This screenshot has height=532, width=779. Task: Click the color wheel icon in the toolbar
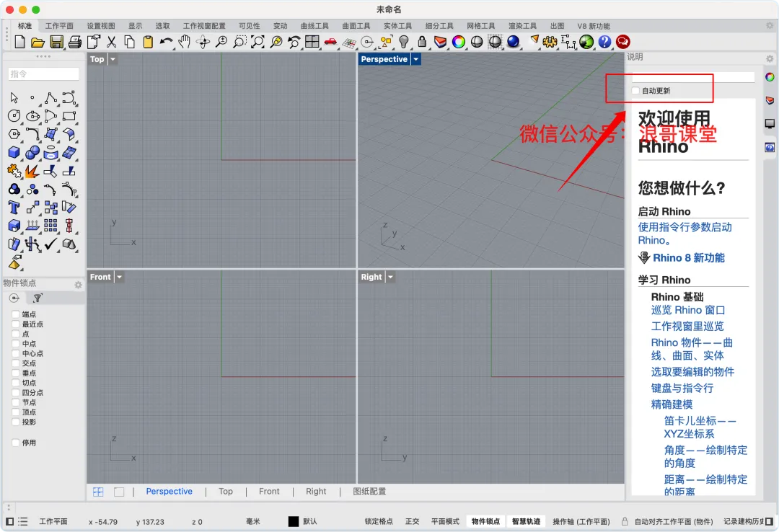pyautogui.click(x=459, y=42)
